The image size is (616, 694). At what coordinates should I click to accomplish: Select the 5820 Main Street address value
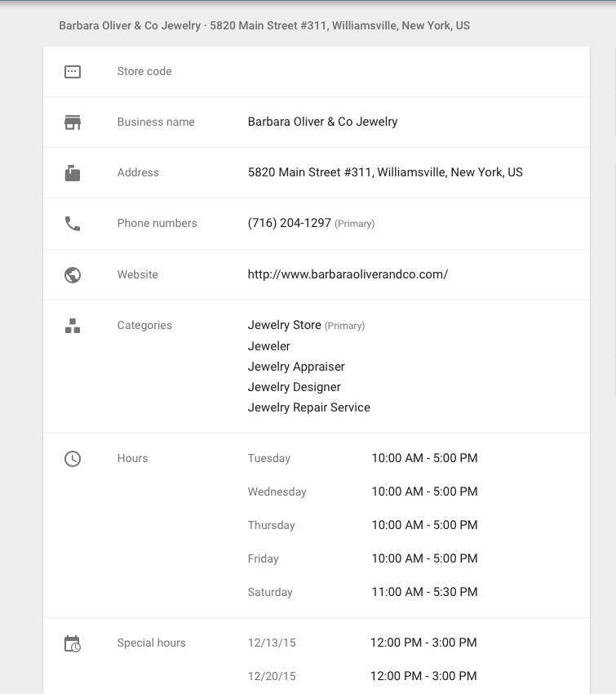tap(385, 172)
